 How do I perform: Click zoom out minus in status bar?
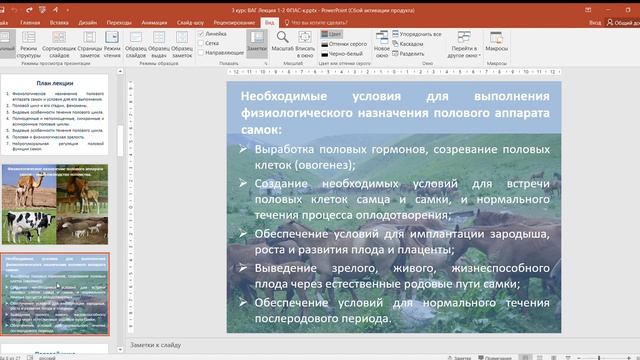click(x=579, y=358)
